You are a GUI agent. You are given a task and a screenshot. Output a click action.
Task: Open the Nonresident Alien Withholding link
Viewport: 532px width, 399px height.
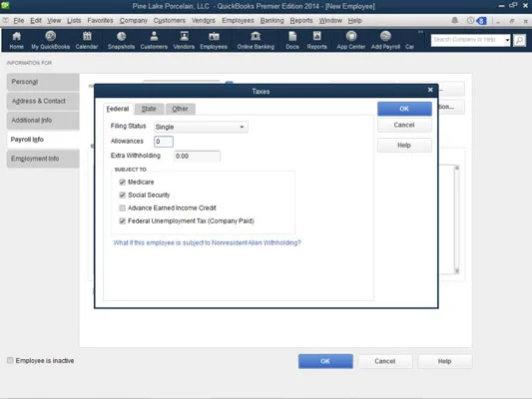pos(207,242)
